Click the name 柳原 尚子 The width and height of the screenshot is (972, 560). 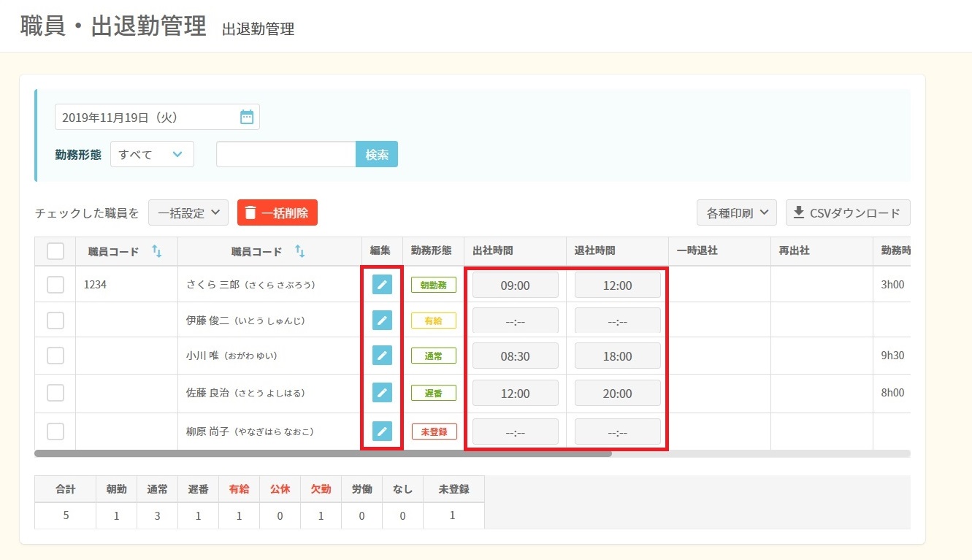click(208, 431)
